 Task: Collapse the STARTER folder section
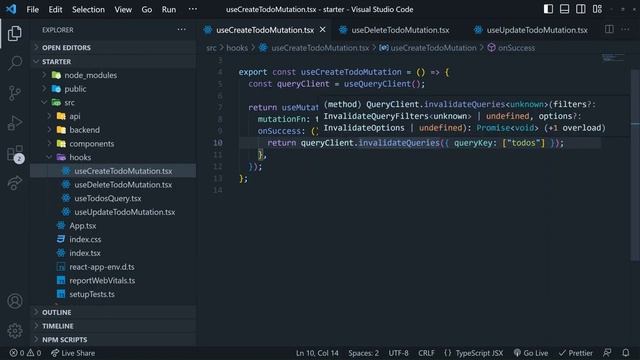(x=113, y=62)
